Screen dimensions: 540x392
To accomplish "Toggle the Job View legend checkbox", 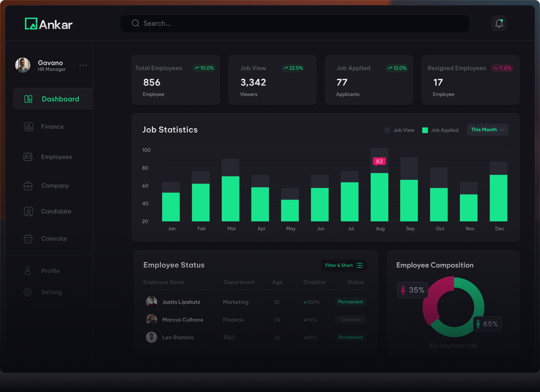I will point(387,130).
